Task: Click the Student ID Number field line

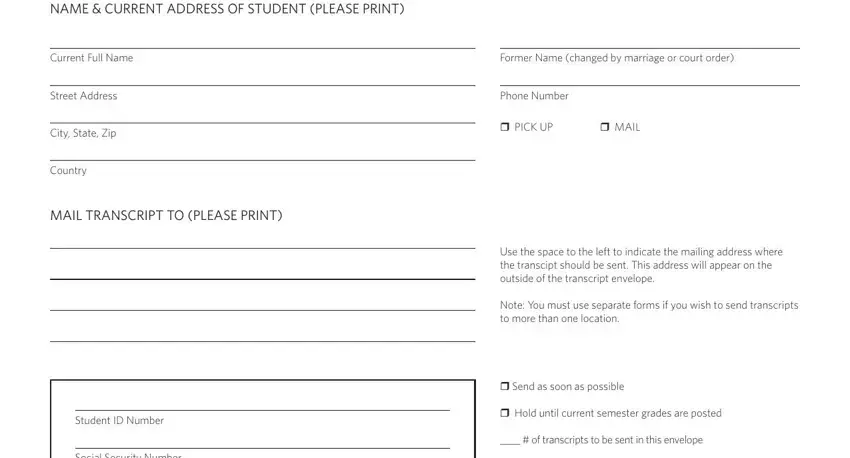Action: click(262, 403)
